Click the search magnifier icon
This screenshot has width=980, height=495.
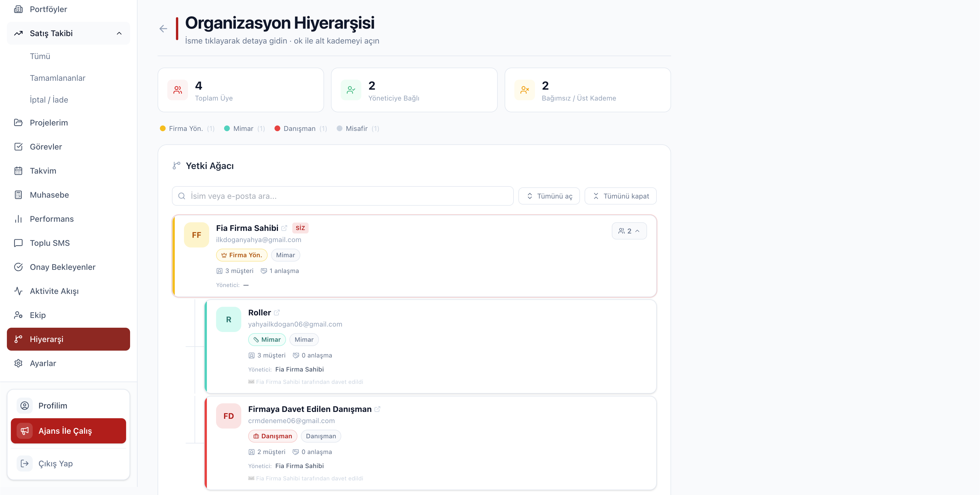pos(182,196)
